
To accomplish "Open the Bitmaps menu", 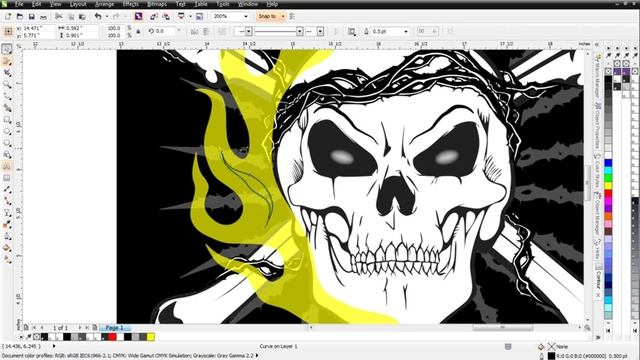I will pos(157,4).
